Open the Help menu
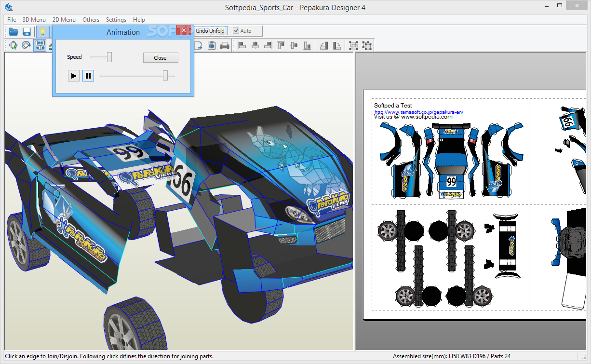This screenshot has width=591, height=364. click(139, 20)
